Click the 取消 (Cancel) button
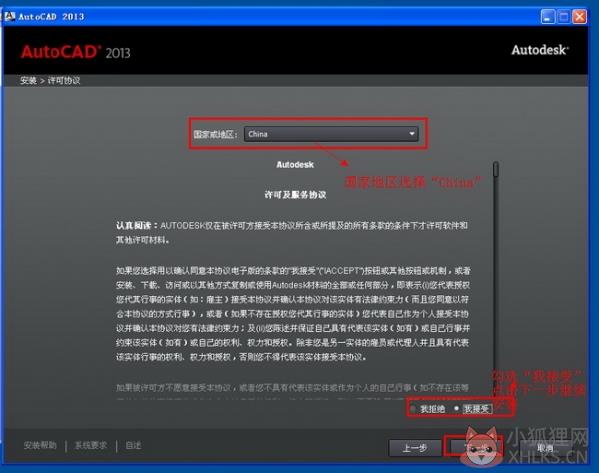The height and width of the screenshot is (473, 599). tap(545, 448)
